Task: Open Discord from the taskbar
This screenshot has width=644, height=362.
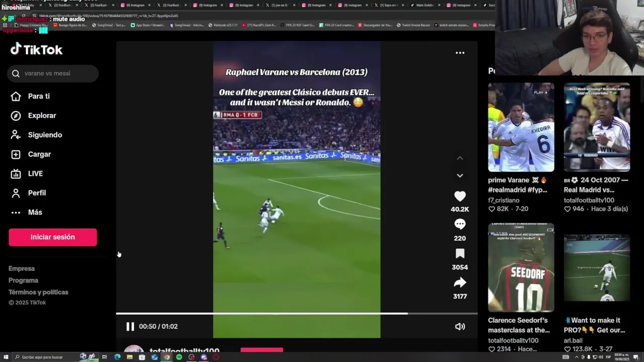Action: pyautogui.click(x=204, y=357)
